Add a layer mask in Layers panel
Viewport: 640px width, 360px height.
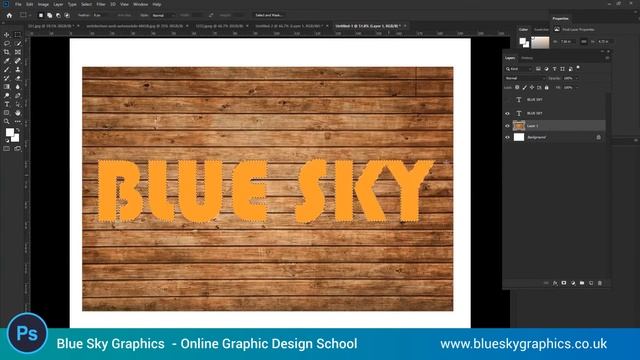point(564,283)
